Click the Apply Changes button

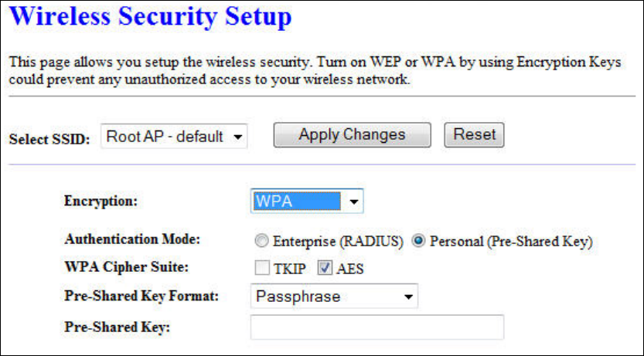pyautogui.click(x=352, y=135)
